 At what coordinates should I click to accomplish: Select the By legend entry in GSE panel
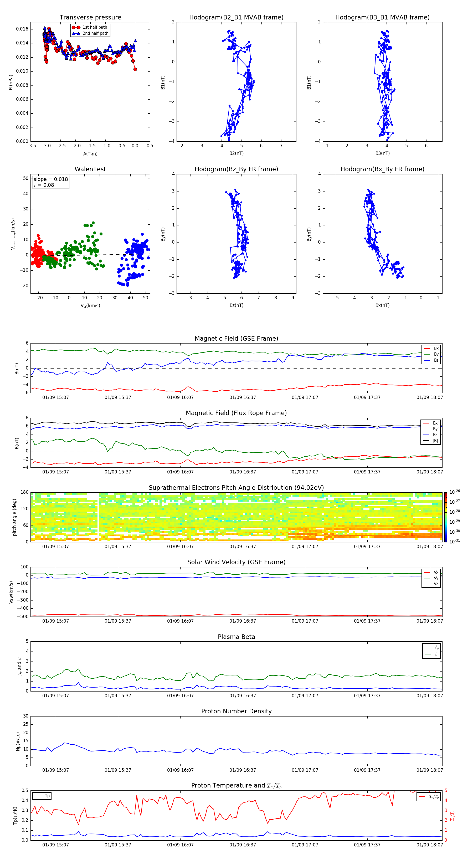431,354
